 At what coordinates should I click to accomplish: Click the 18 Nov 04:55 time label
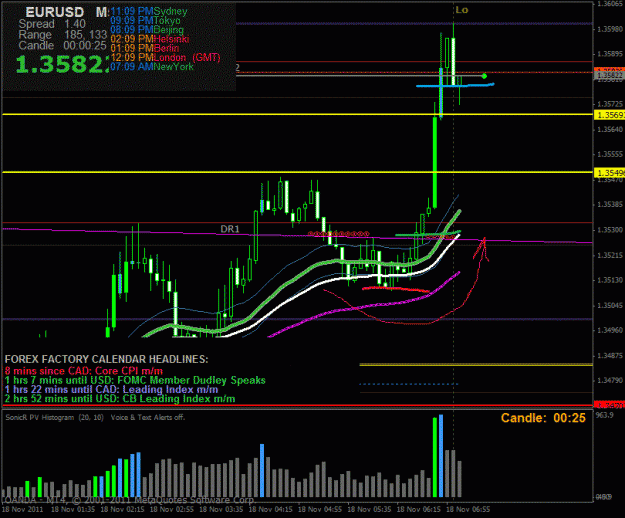point(320,509)
